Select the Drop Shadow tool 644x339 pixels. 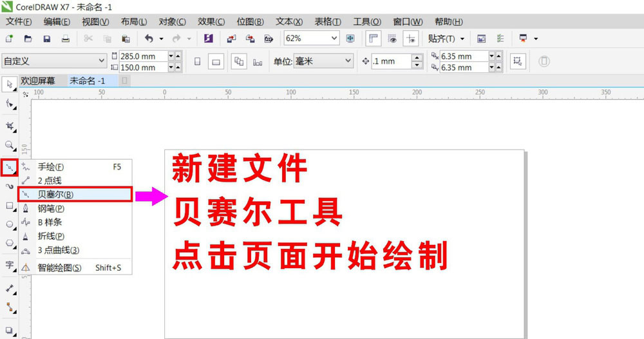coord(10,330)
